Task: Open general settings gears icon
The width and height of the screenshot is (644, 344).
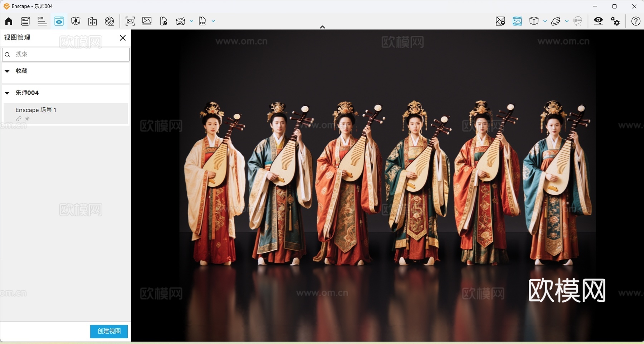Action: (x=615, y=21)
